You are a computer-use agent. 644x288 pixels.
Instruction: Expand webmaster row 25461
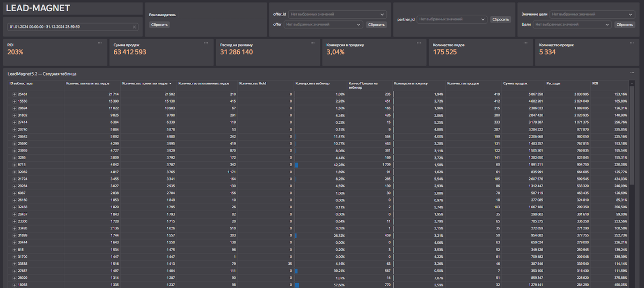pos(14,94)
